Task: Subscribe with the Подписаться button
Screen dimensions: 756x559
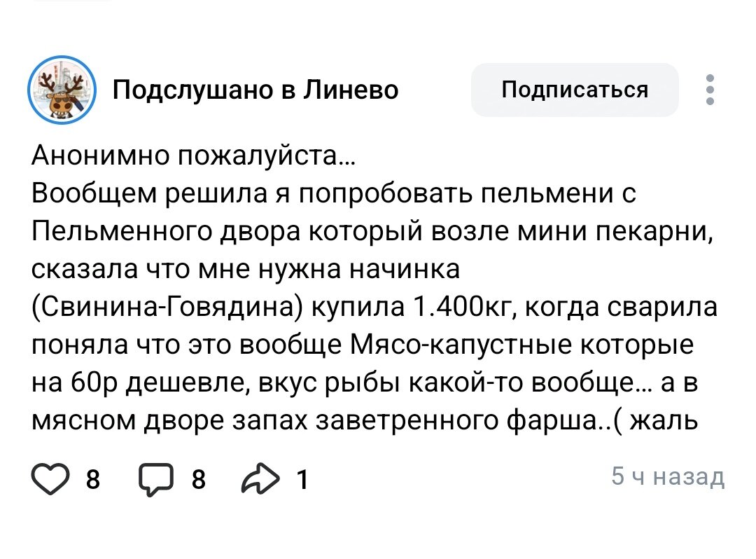Action: [x=575, y=90]
